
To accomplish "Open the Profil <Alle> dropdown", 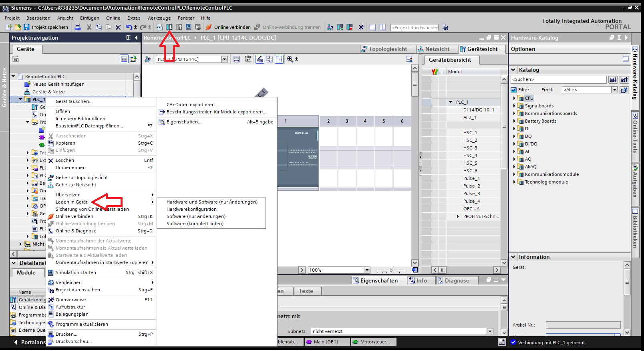I will click(614, 90).
